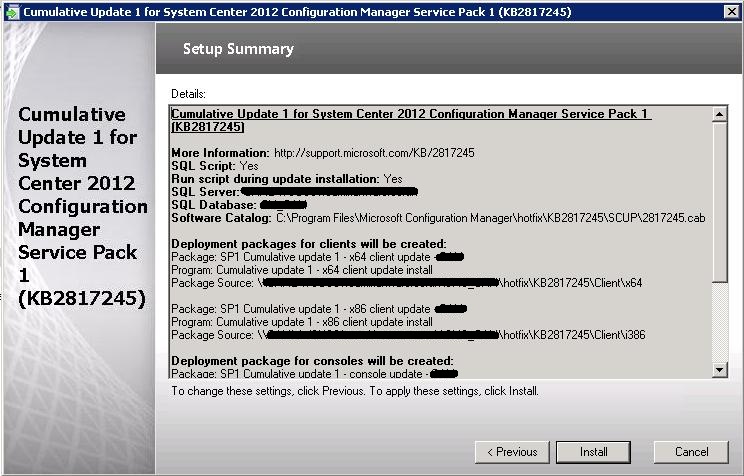Click the x86 client update install program line
Screen dimensions: 744x476
tap(302, 322)
